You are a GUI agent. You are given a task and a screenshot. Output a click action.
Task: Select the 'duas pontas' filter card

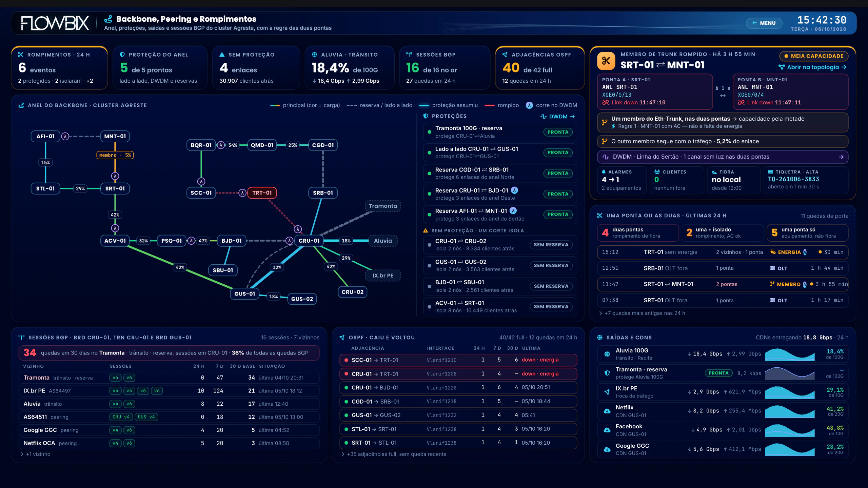tap(638, 233)
